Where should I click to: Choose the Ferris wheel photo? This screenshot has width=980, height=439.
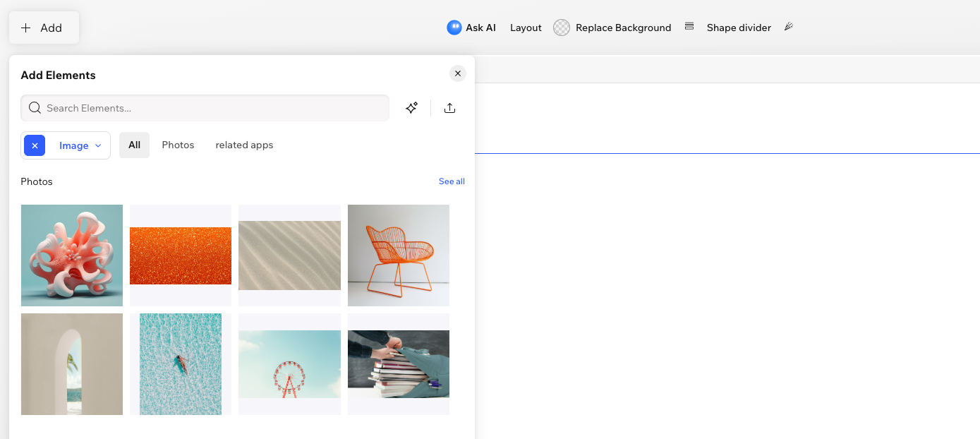tap(289, 364)
